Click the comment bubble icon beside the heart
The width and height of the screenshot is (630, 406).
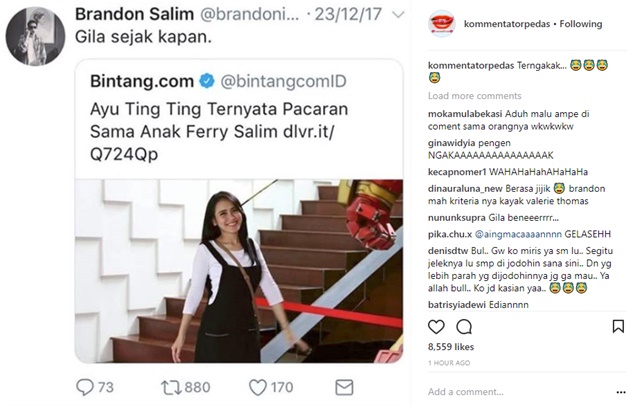(x=464, y=327)
